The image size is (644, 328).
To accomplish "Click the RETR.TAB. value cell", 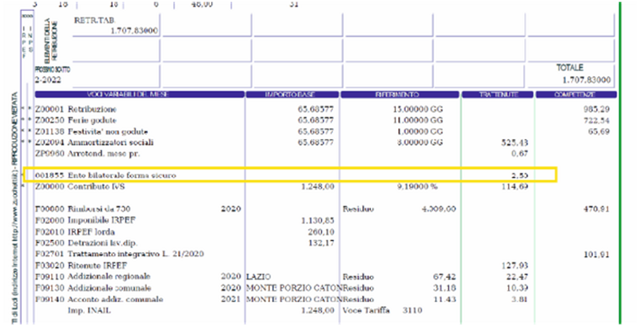I will (x=116, y=26).
